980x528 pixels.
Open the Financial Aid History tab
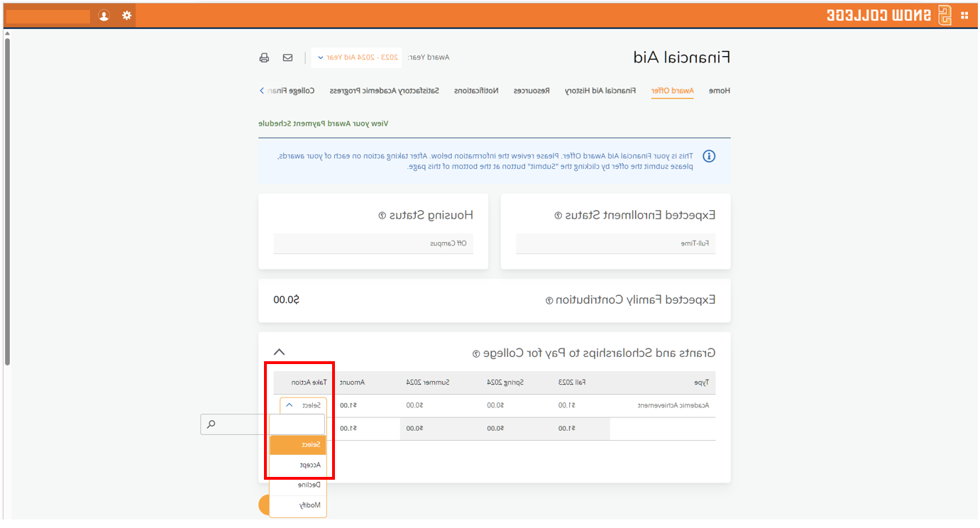click(600, 91)
